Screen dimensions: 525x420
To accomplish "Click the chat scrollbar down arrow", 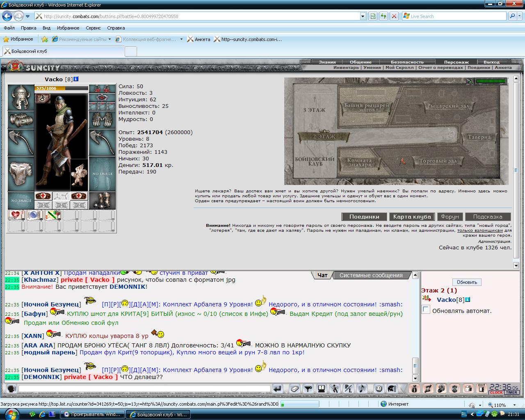I will click(x=415, y=378).
